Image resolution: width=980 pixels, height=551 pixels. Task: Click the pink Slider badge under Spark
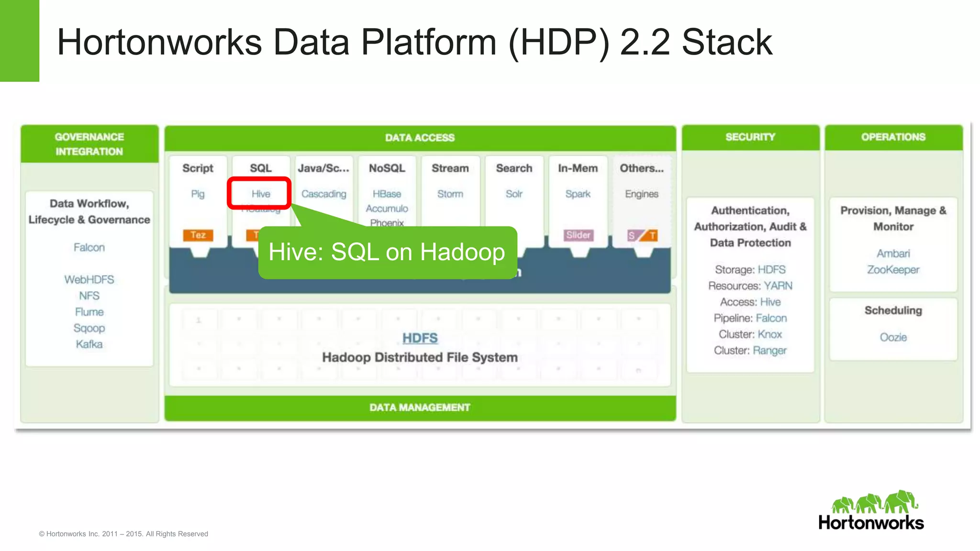coord(578,235)
